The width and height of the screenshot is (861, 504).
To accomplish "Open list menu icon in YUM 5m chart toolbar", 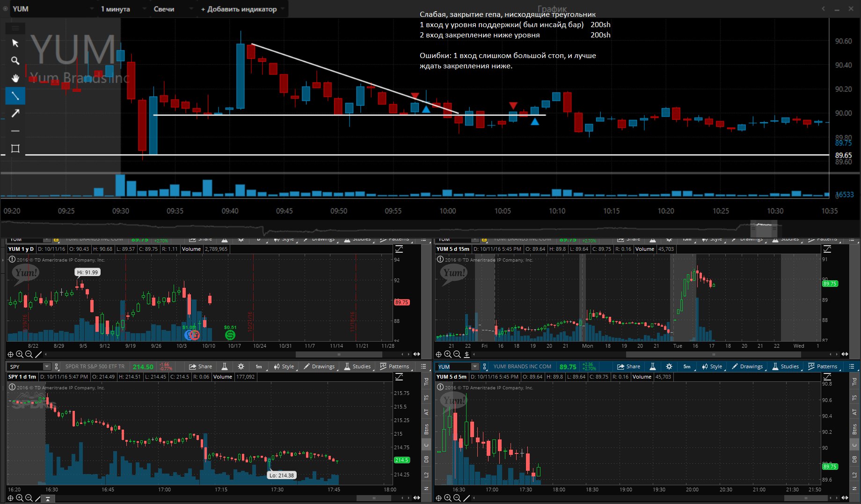I will tap(852, 366).
